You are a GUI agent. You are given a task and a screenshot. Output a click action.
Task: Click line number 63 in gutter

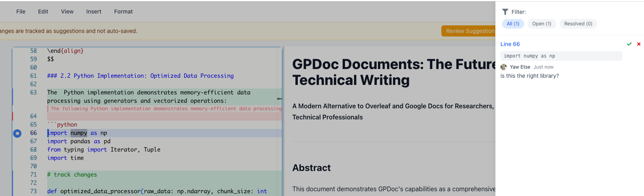coord(33,92)
